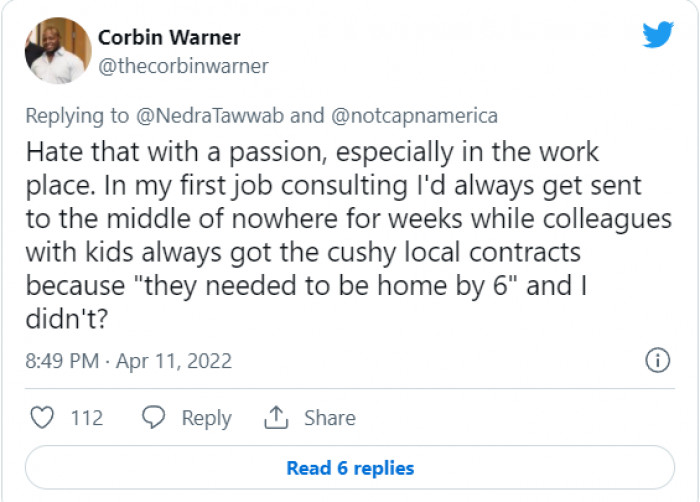The height and width of the screenshot is (502, 700).
Task: Click the speech bubble reply icon
Action: 154,417
